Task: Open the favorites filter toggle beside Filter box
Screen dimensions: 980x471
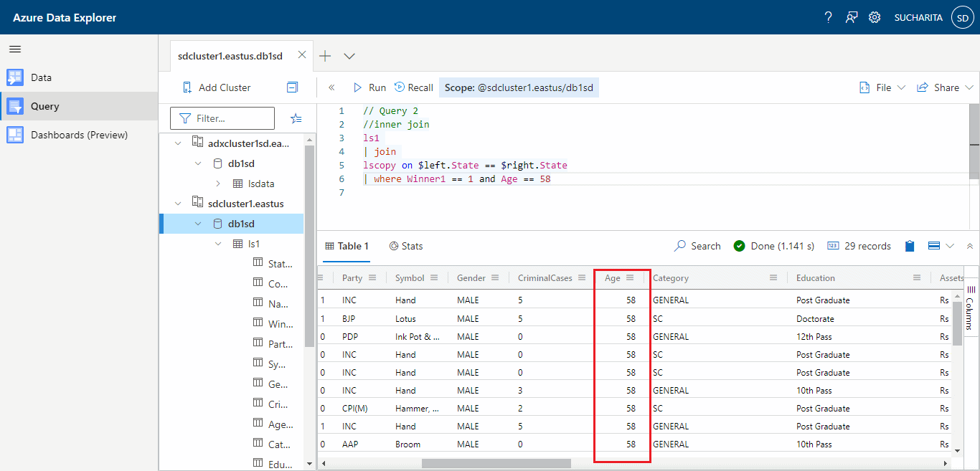Action: (296, 118)
